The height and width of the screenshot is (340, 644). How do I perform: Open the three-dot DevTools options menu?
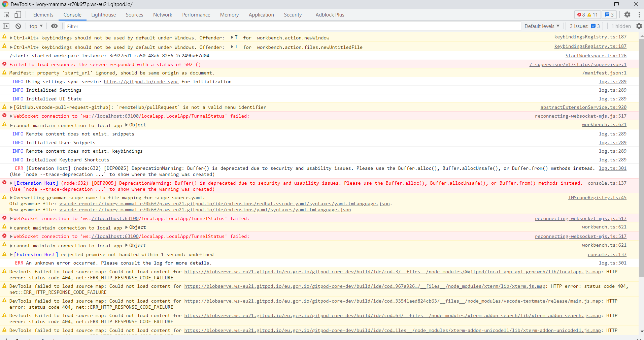[x=639, y=14]
